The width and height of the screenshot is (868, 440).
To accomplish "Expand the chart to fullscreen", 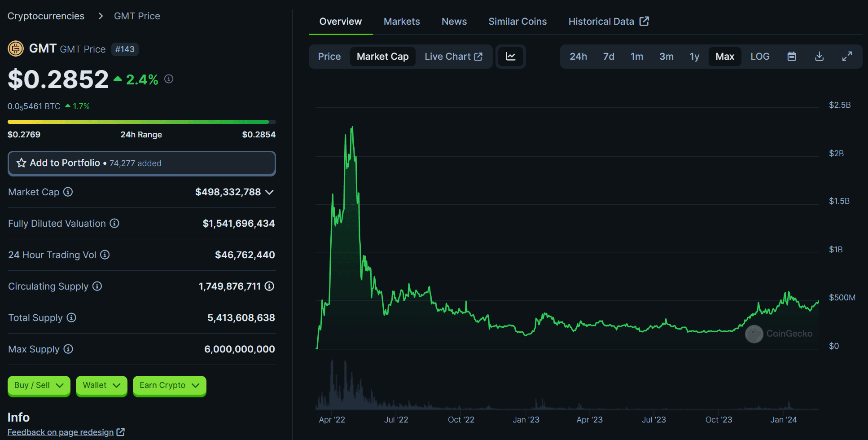I will [x=847, y=57].
